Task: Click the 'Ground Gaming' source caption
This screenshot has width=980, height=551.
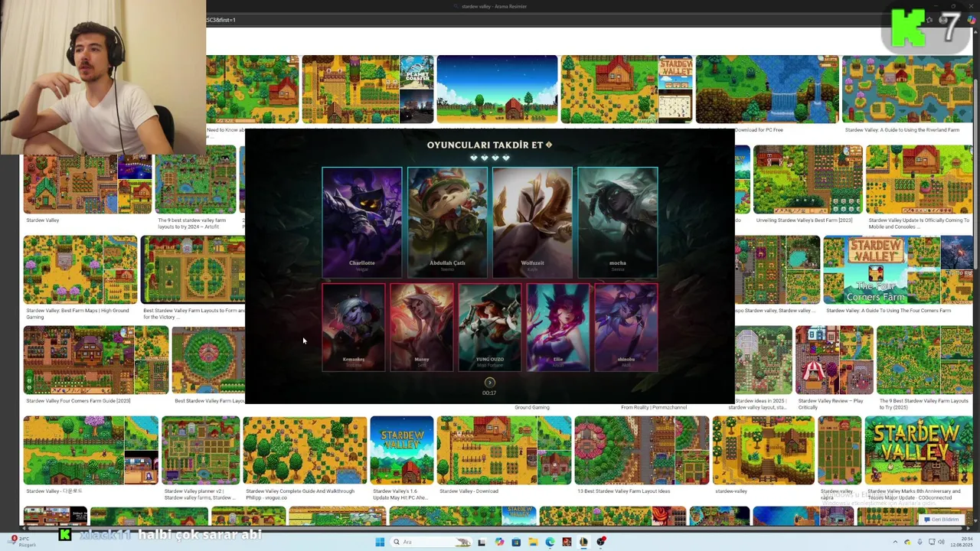Action: tap(532, 407)
